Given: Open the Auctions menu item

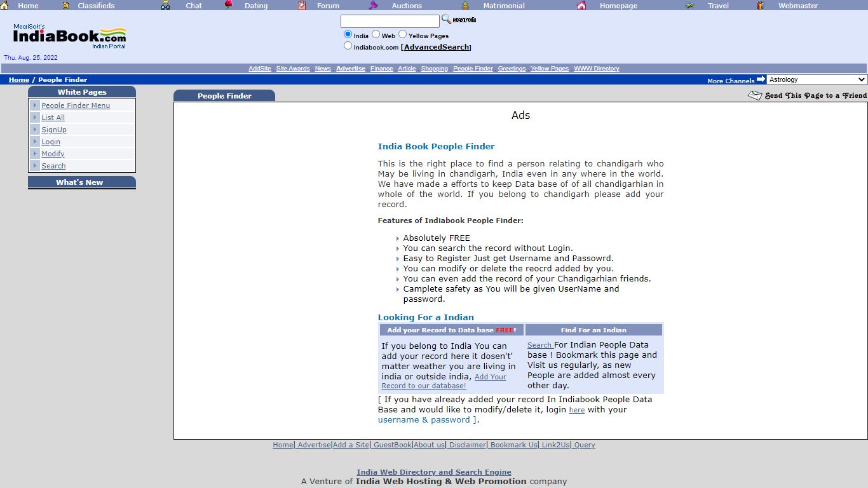Looking at the screenshot, I should click(407, 6).
